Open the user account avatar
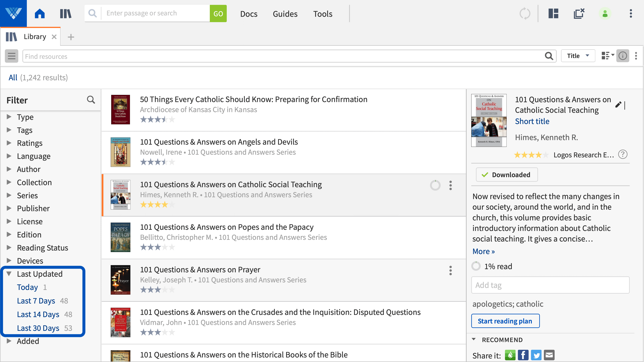Screen dimensions: 644x362 click(x=605, y=13)
